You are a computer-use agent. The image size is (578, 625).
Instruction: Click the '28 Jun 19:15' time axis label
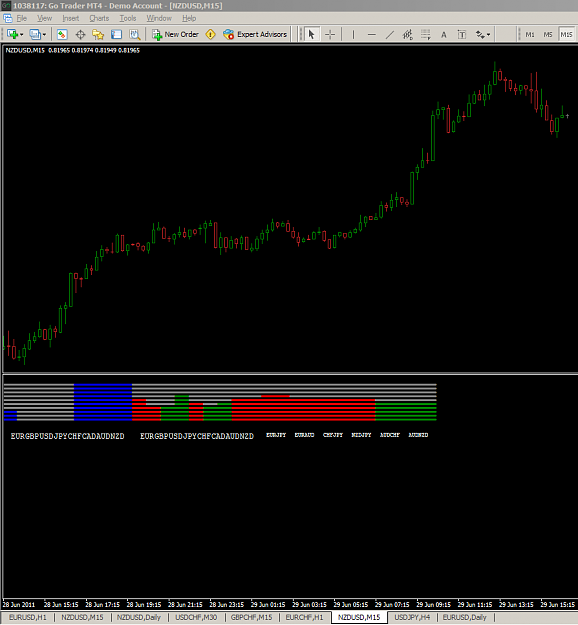pos(144,605)
